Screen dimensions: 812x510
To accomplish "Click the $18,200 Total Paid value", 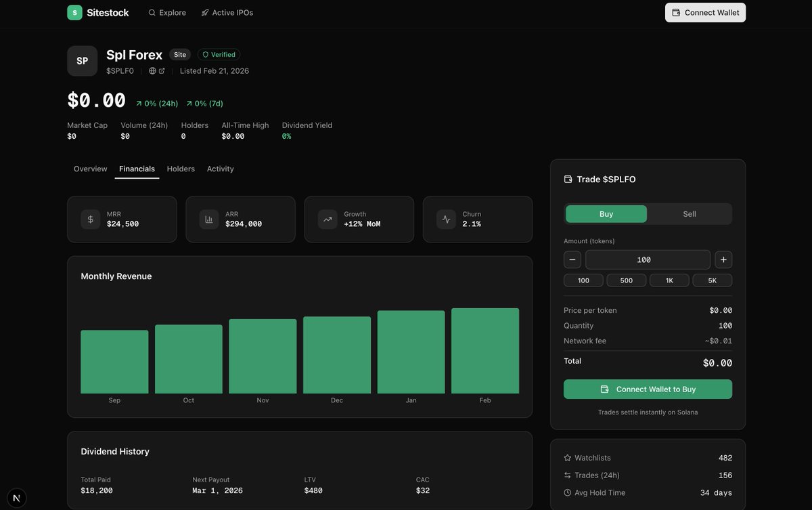I will (x=97, y=490).
